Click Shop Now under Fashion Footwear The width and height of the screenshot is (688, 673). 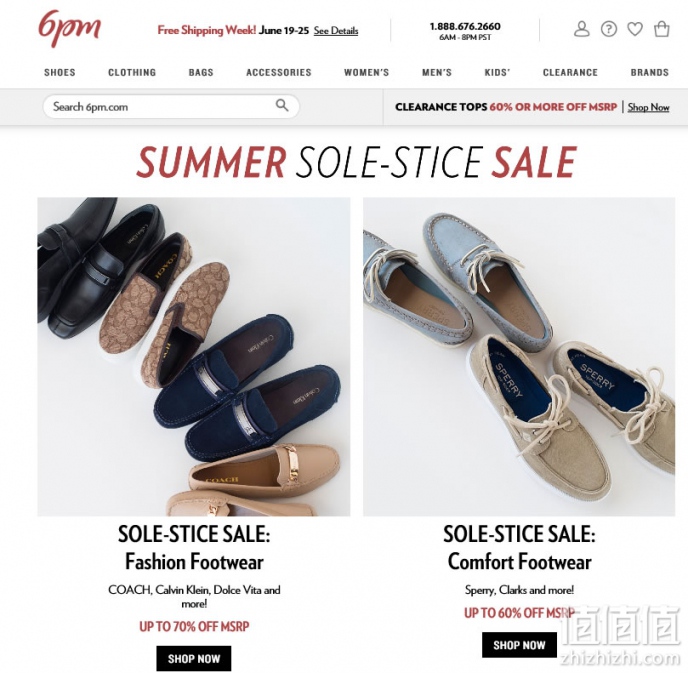(x=194, y=658)
